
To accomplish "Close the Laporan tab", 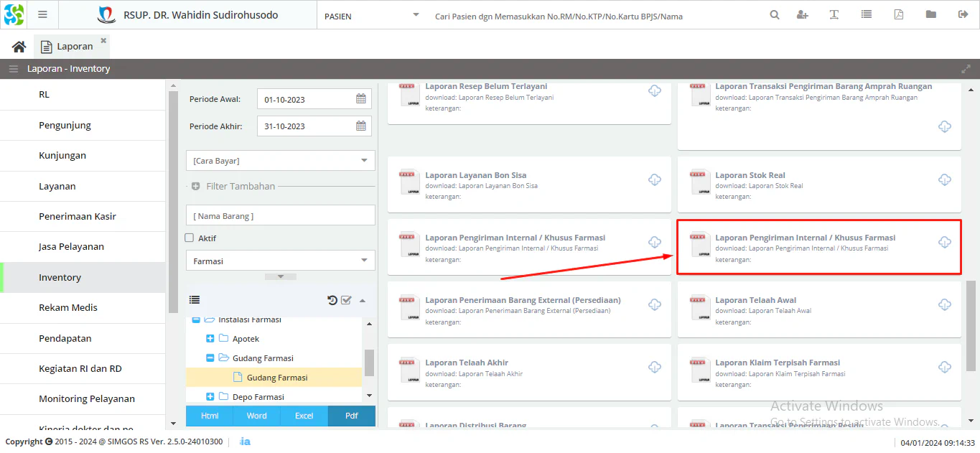I will [103, 41].
